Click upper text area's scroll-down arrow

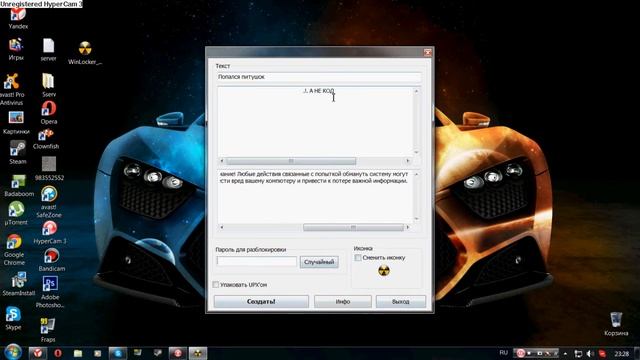click(416, 152)
